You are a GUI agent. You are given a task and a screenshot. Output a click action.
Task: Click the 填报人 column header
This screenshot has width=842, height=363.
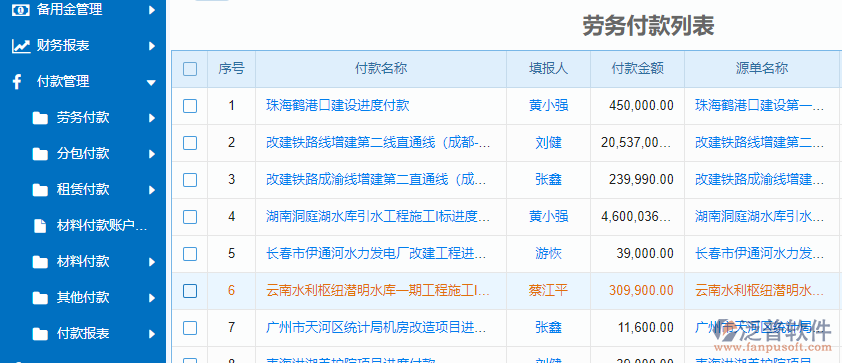[548, 68]
